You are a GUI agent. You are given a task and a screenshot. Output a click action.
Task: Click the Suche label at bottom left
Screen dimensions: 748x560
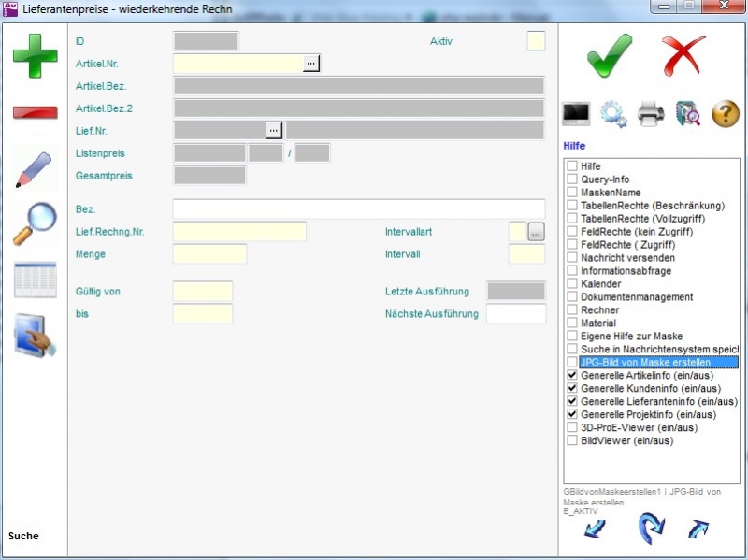point(23,536)
